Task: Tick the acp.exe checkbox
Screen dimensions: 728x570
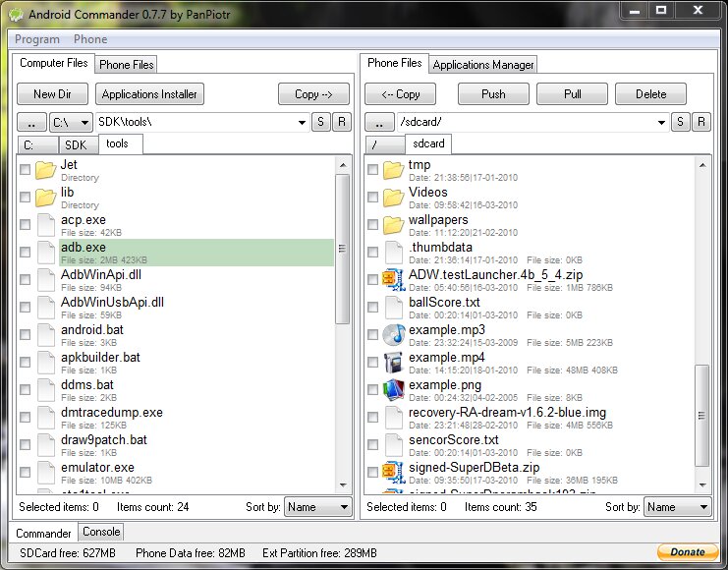Action: pyautogui.click(x=26, y=225)
